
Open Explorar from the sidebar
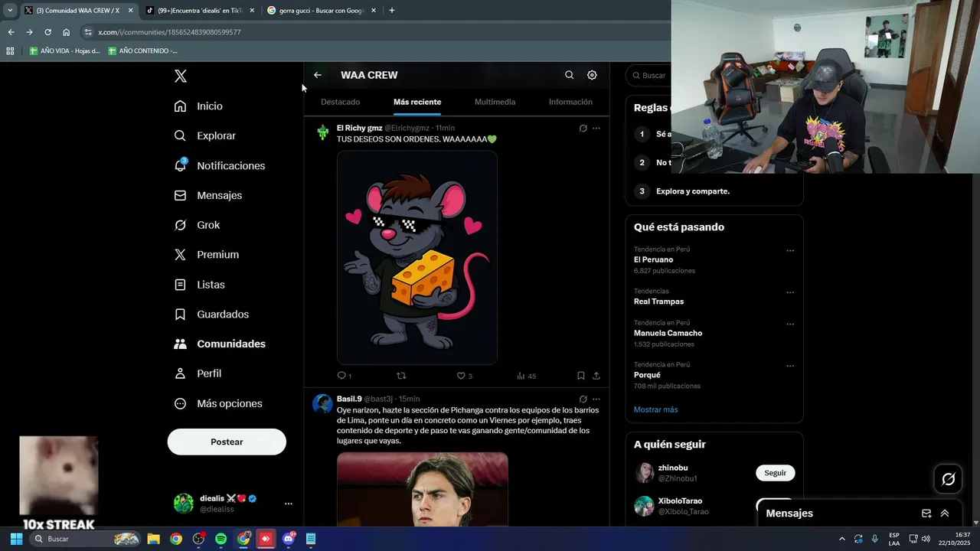point(204,135)
